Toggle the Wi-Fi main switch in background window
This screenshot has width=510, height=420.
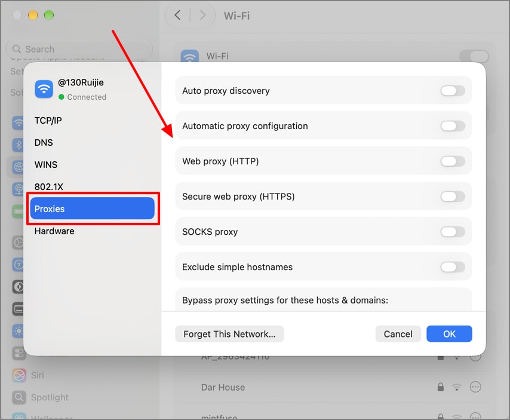click(x=474, y=56)
